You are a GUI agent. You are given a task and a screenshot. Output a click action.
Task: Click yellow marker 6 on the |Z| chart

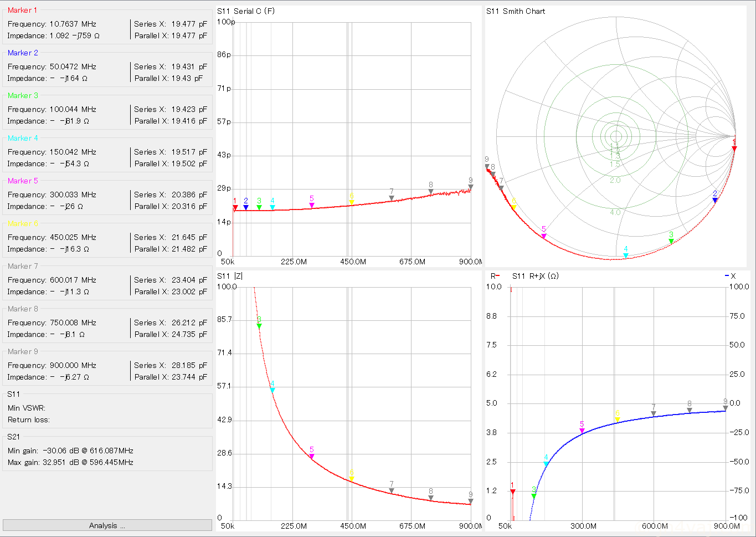351,479
